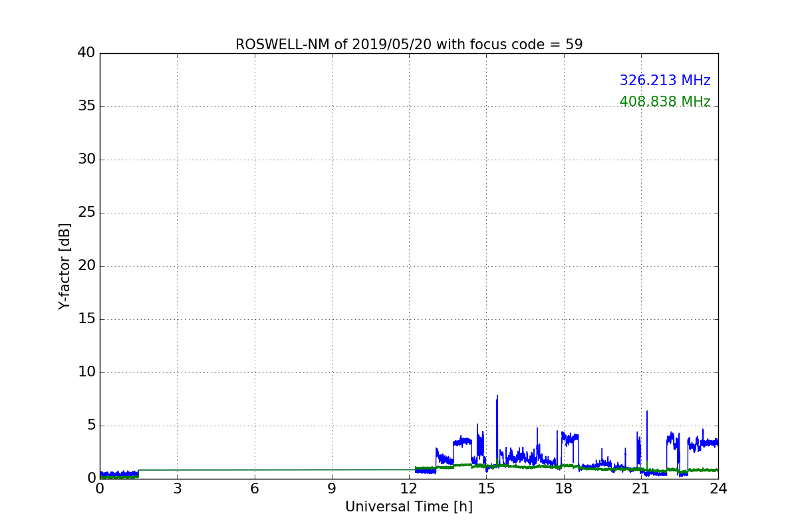798x532 pixels.
Task: Click y-axis tick label '40'
Action: (86, 53)
